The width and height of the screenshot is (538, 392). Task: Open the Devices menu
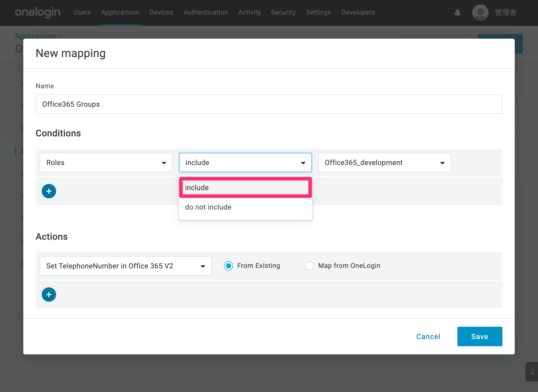point(161,12)
